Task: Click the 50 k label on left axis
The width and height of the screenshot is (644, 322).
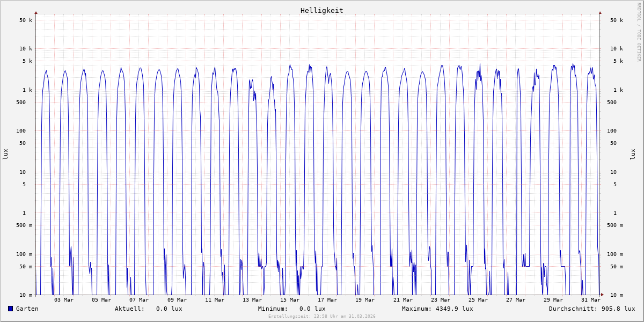Action: pos(26,20)
